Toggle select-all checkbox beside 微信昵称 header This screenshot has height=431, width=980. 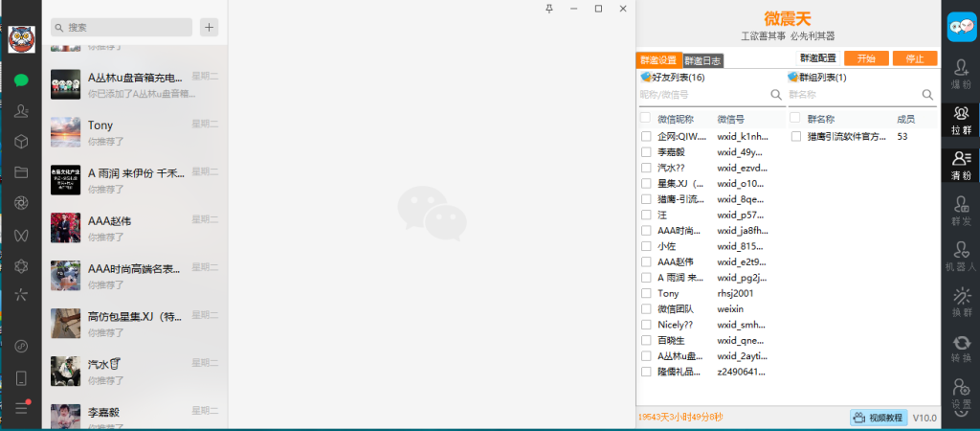[646, 119]
